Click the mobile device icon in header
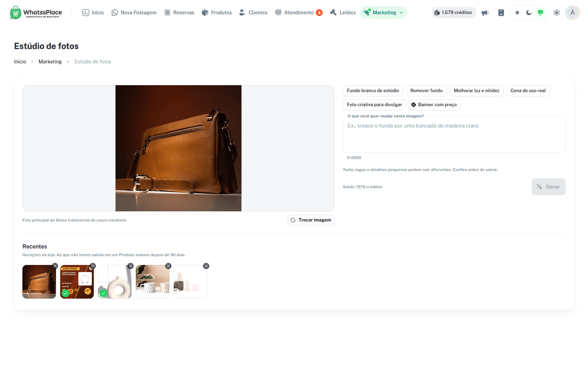The image size is (588, 368). click(501, 13)
